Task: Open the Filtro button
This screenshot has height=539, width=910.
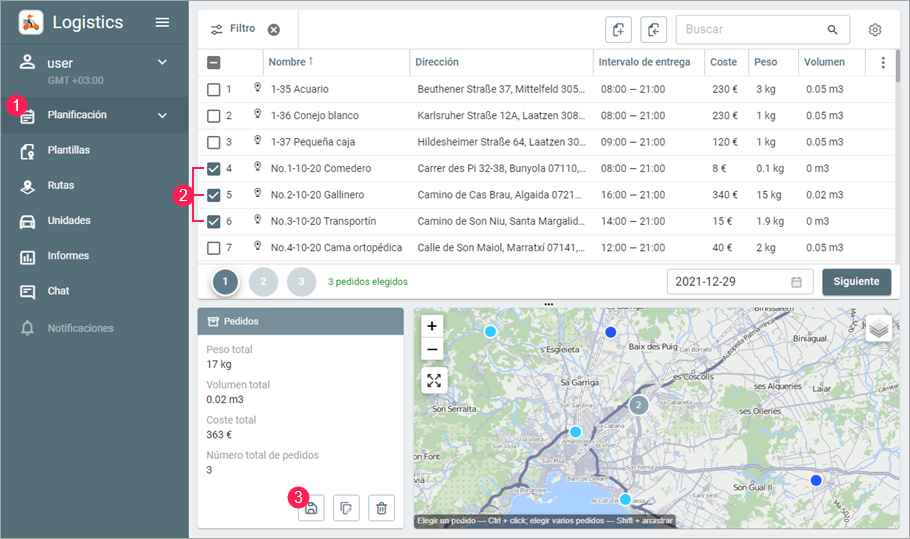Action: (x=233, y=30)
